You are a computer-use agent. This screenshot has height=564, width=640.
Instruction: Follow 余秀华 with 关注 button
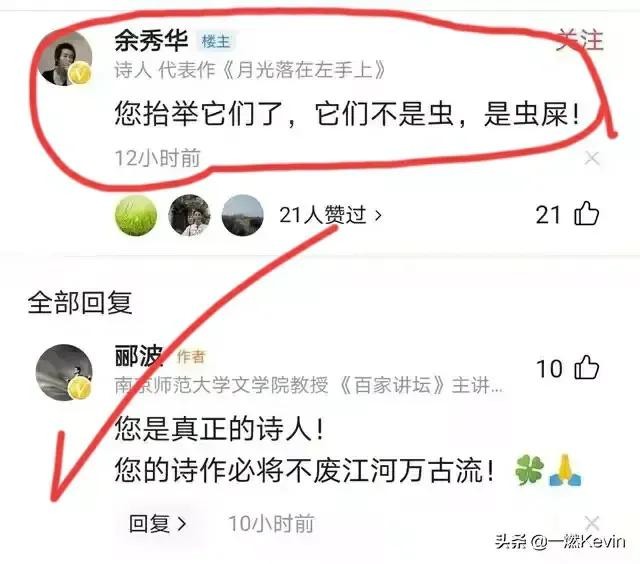click(x=580, y=40)
